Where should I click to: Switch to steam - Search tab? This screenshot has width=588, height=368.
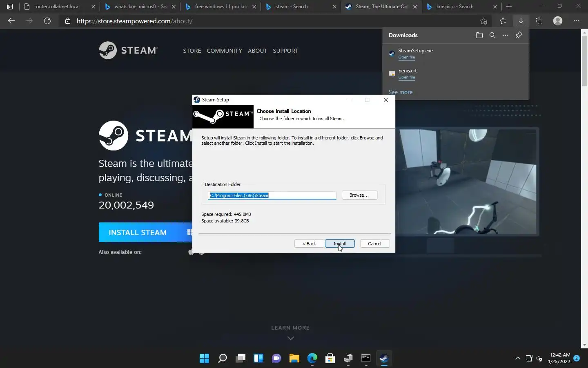tap(301, 7)
